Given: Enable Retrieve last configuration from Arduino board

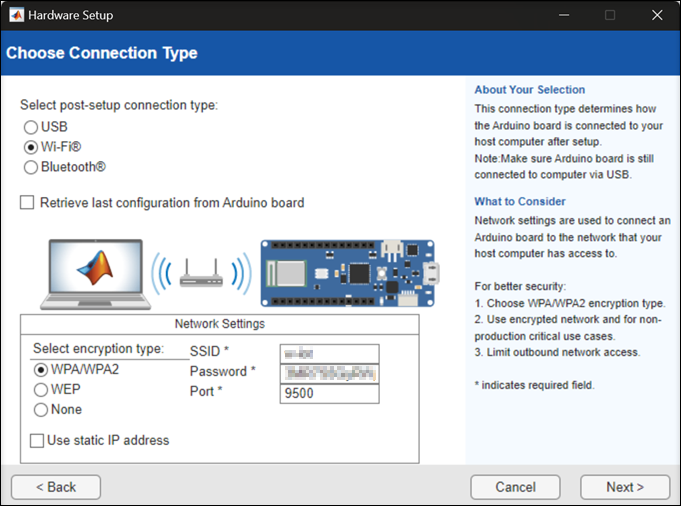Looking at the screenshot, I should click(x=27, y=203).
